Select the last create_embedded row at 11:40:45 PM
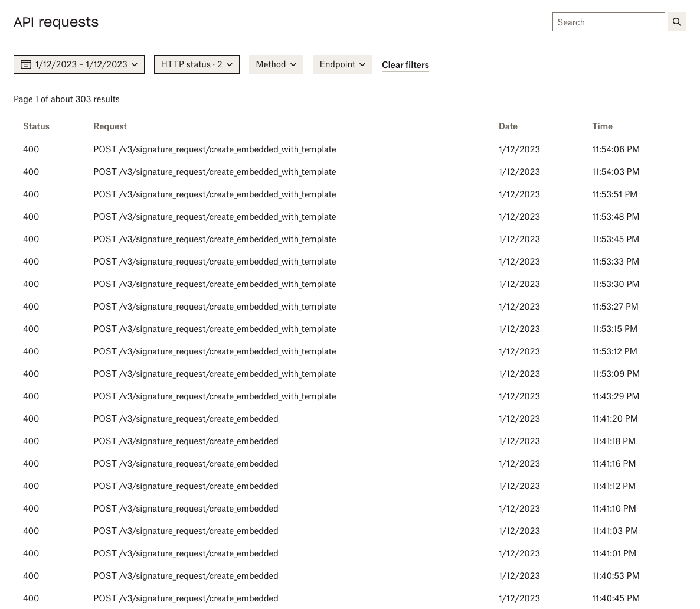 [185, 598]
